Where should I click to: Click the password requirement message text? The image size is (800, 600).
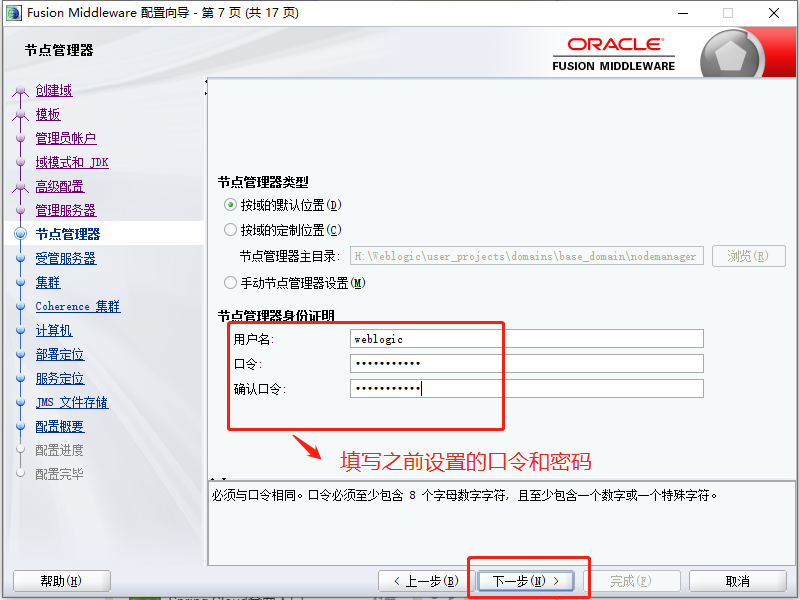click(465, 495)
